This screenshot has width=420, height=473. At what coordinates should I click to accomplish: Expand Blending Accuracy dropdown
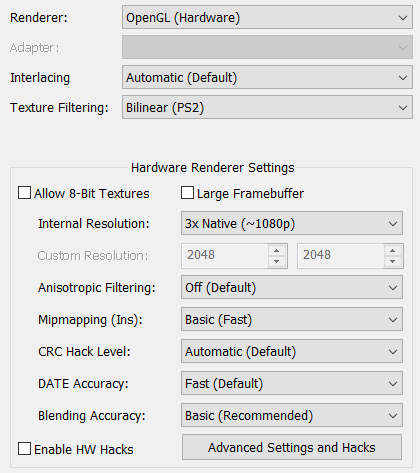point(292,415)
